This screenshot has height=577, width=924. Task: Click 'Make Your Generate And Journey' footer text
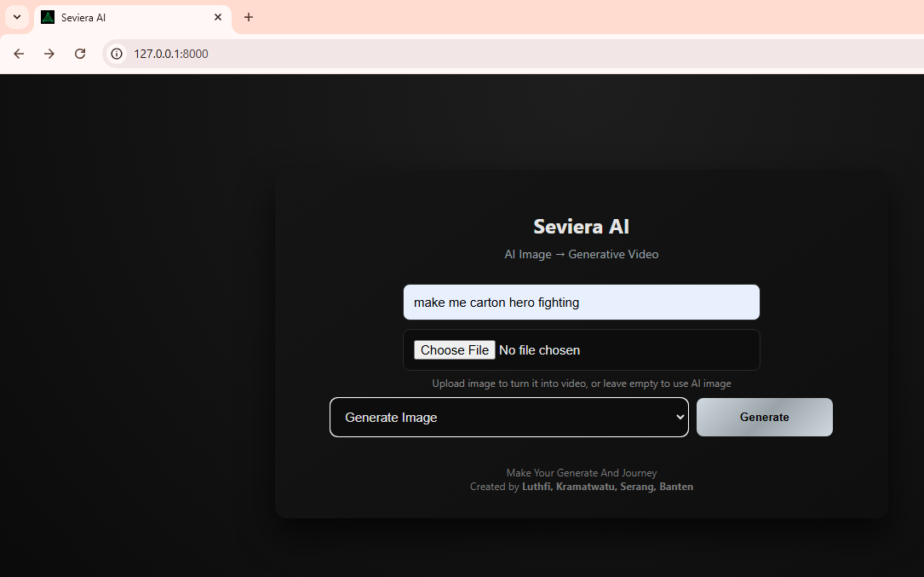tap(581, 473)
